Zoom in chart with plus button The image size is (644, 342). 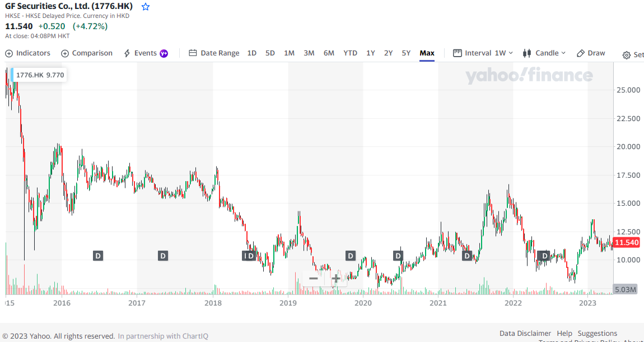(x=336, y=279)
